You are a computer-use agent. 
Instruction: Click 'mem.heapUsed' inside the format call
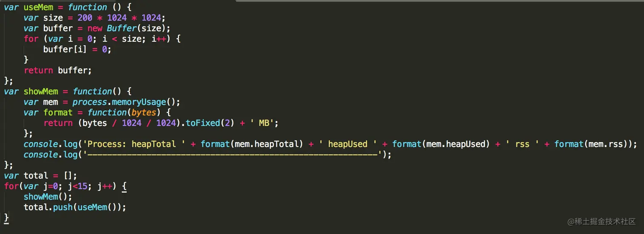coord(456,144)
